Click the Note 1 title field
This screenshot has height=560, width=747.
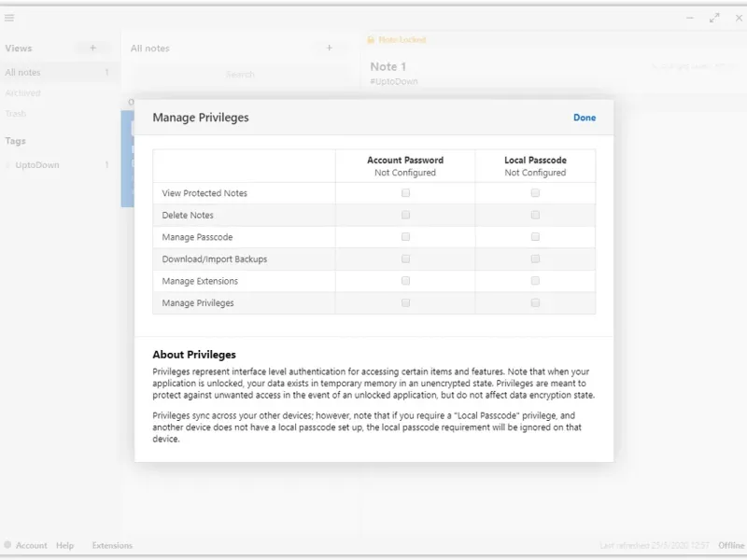coord(388,66)
